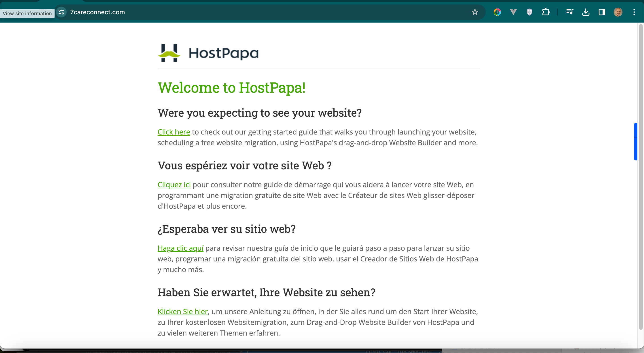Open the user profile avatar
This screenshot has height=353, width=644.
pos(618,12)
